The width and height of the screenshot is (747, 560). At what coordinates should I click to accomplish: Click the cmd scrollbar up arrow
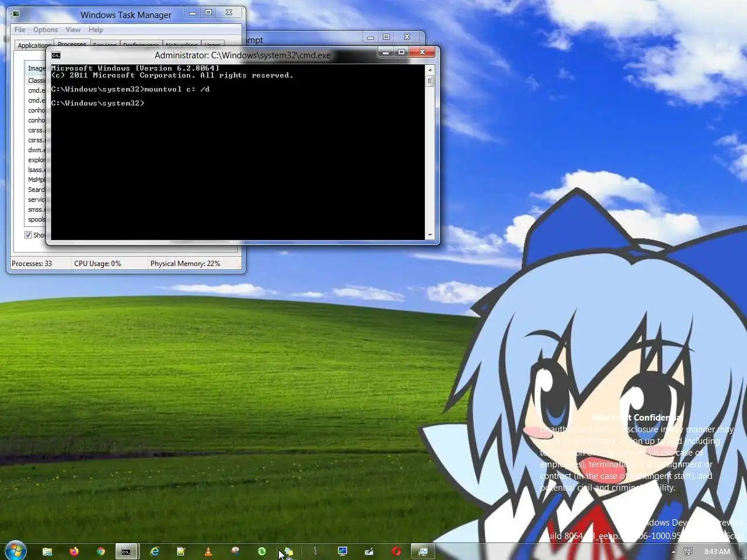point(430,69)
